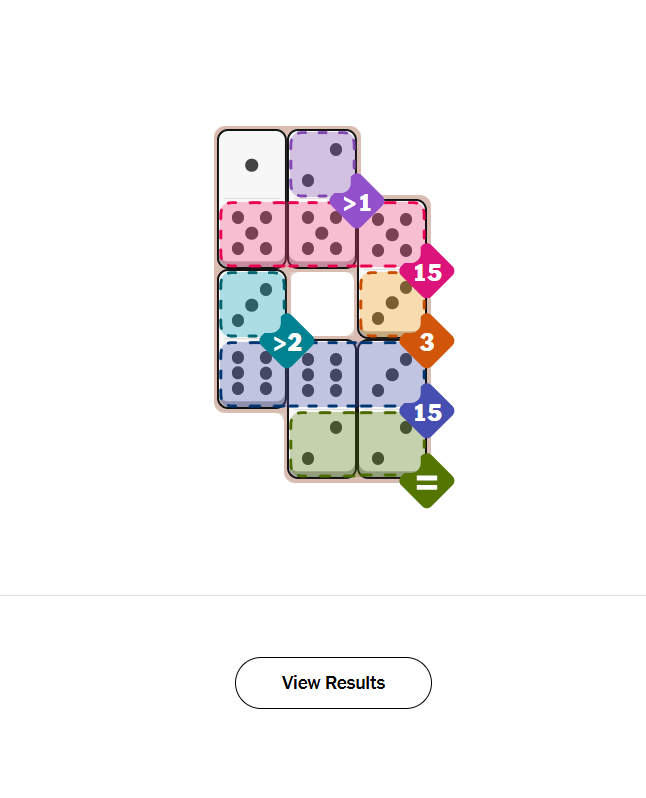Click the middle pink five-pip tile

(322, 233)
